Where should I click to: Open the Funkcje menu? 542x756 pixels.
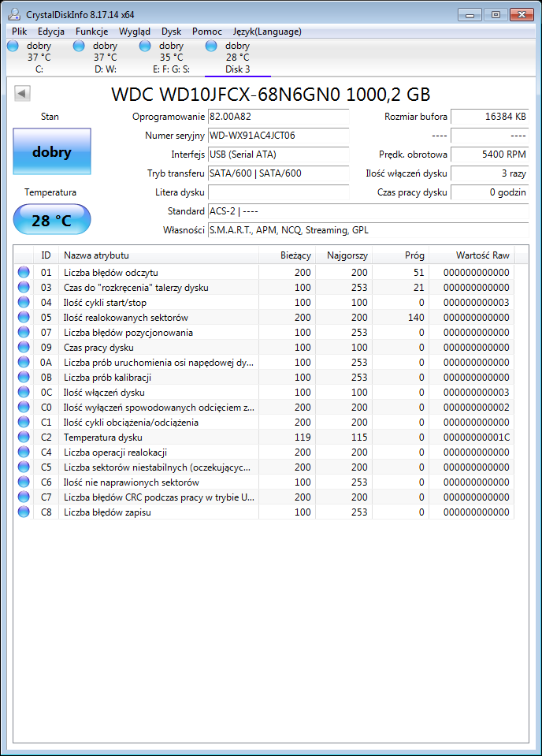(x=91, y=32)
